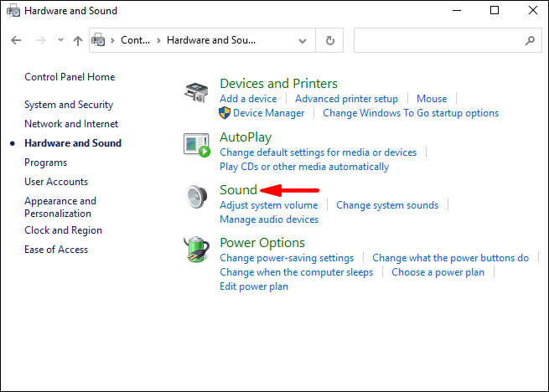Click the Control Panel search field
The width and height of the screenshot is (549, 392).
coord(436,40)
